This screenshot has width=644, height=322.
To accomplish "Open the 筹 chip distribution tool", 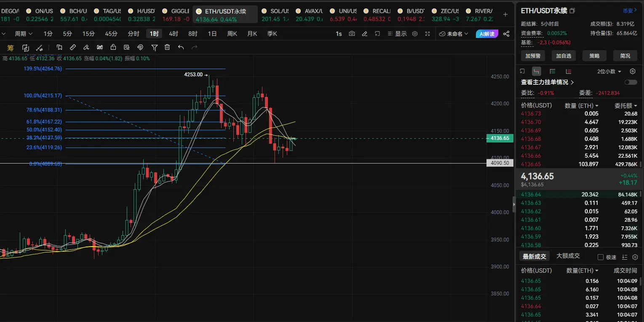I will tap(11, 48).
